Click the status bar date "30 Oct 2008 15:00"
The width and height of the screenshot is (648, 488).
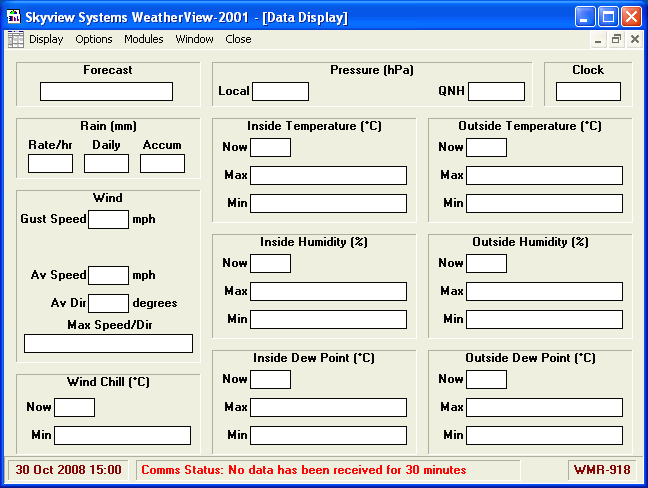69,470
